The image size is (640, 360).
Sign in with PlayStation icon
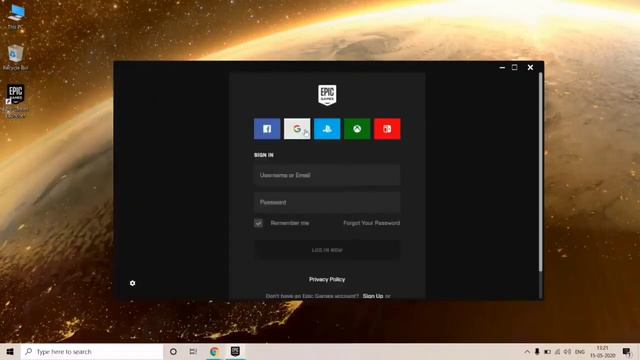tap(327, 129)
